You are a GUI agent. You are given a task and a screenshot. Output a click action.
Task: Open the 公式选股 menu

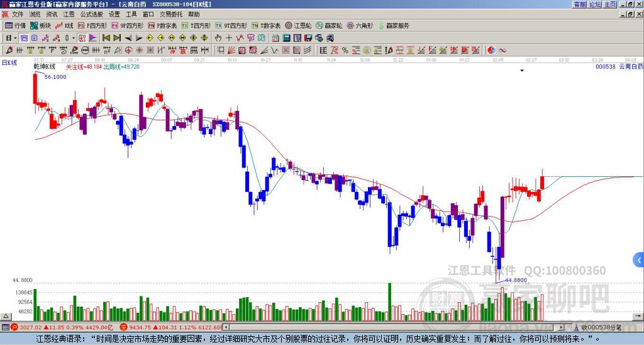tap(92, 14)
